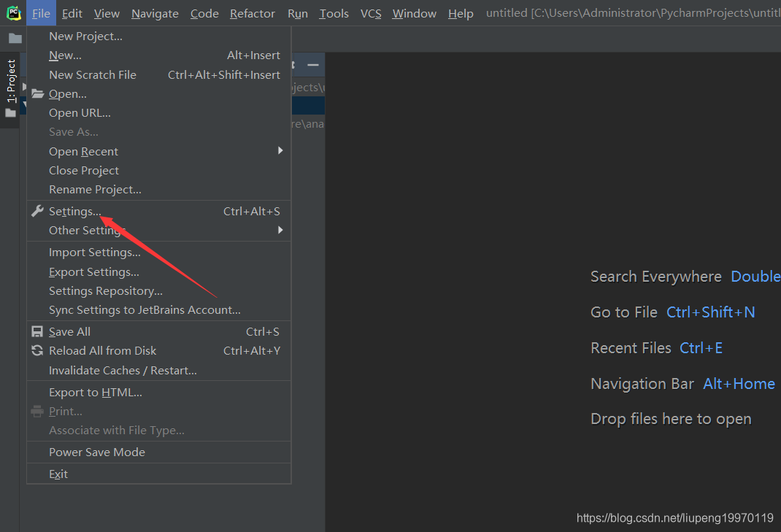Choose Import Settings...
The image size is (781, 532).
[x=159, y=252]
